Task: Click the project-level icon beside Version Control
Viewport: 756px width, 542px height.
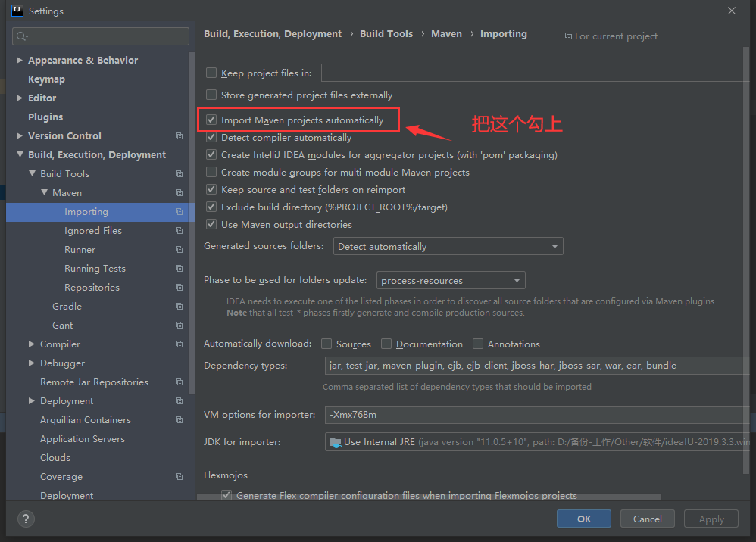Action: click(180, 135)
